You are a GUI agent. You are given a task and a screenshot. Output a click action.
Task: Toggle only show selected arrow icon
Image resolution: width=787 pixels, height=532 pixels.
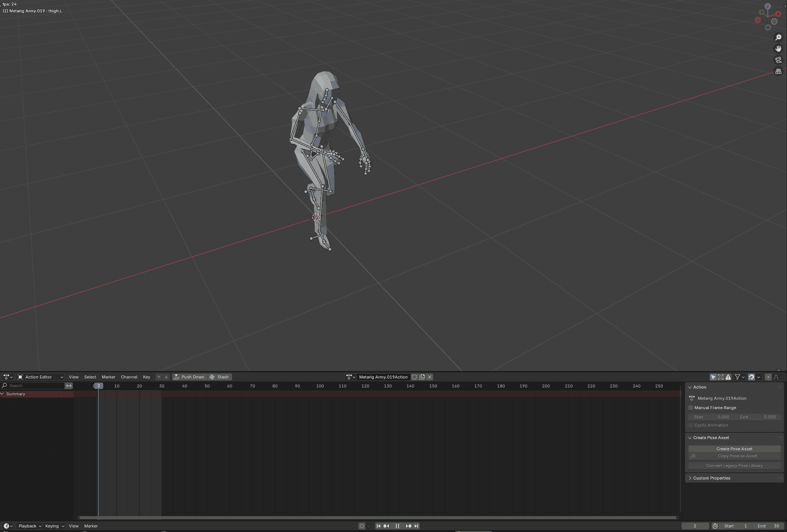(x=713, y=377)
